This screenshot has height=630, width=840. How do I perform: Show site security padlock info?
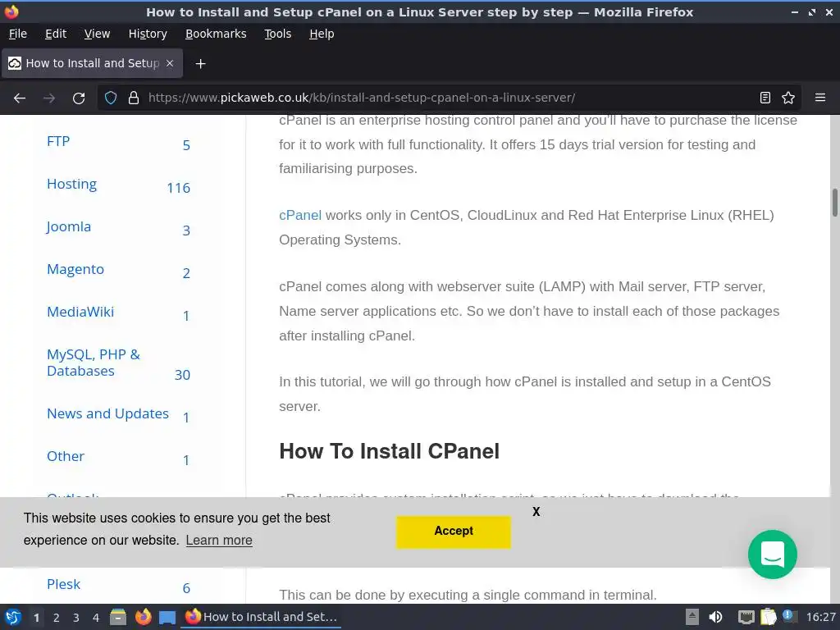click(134, 98)
